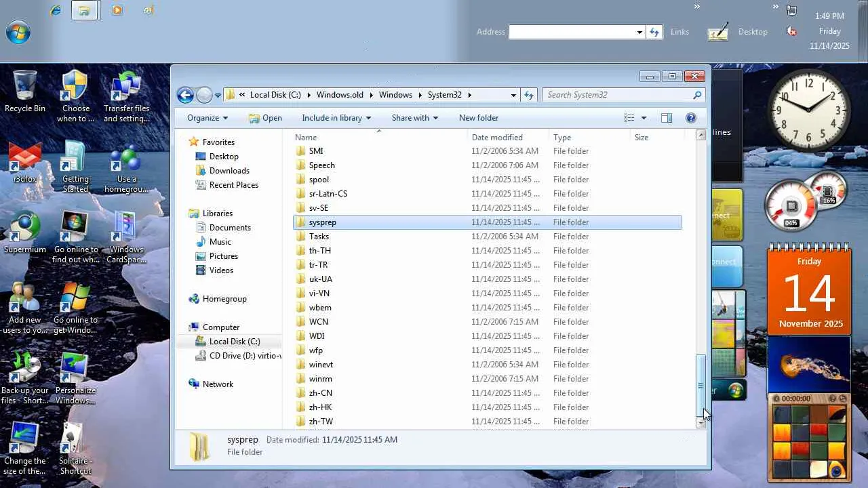
Task: Select the r3dfox desktop shortcut
Action: pyautogui.click(x=25, y=163)
